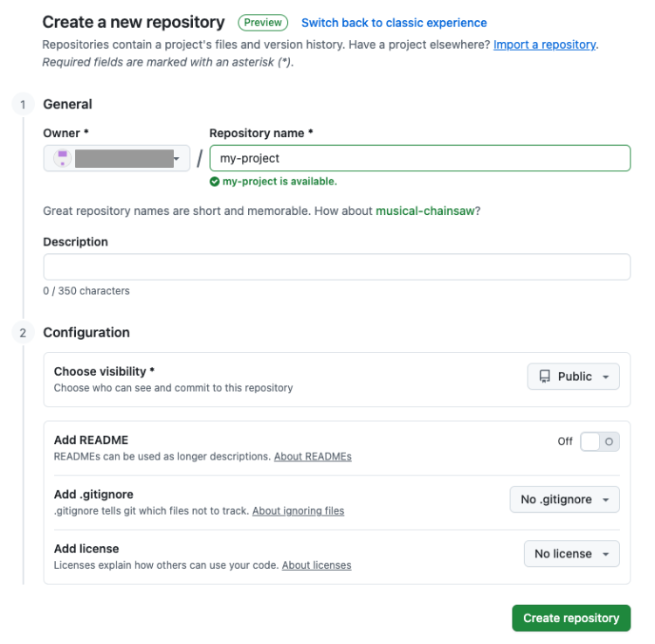The image size is (655, 644).
Task: Toggle the Add README switch on
Action: (599, 442)
